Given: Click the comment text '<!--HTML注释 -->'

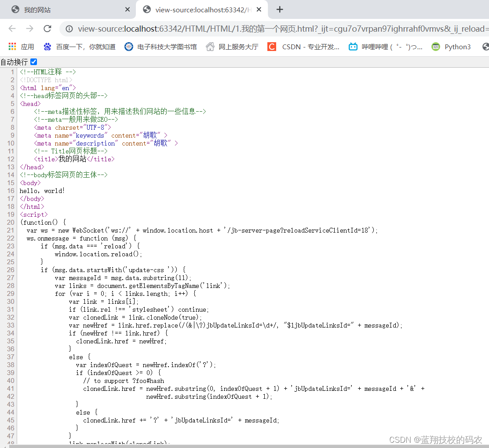Looking at the screenshot, I should [x=48, y=72].
